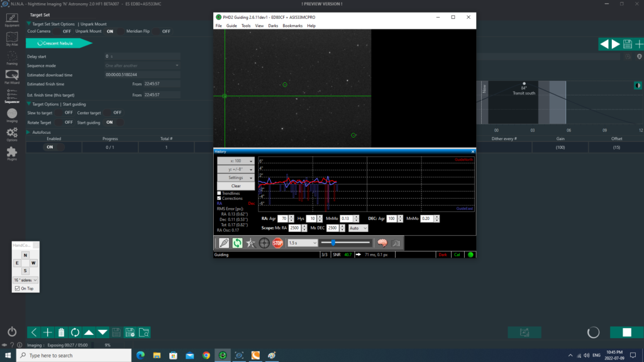Open the PHD2 Guide menu
Screen dimensions: 644x362
(x=231, y=26)
